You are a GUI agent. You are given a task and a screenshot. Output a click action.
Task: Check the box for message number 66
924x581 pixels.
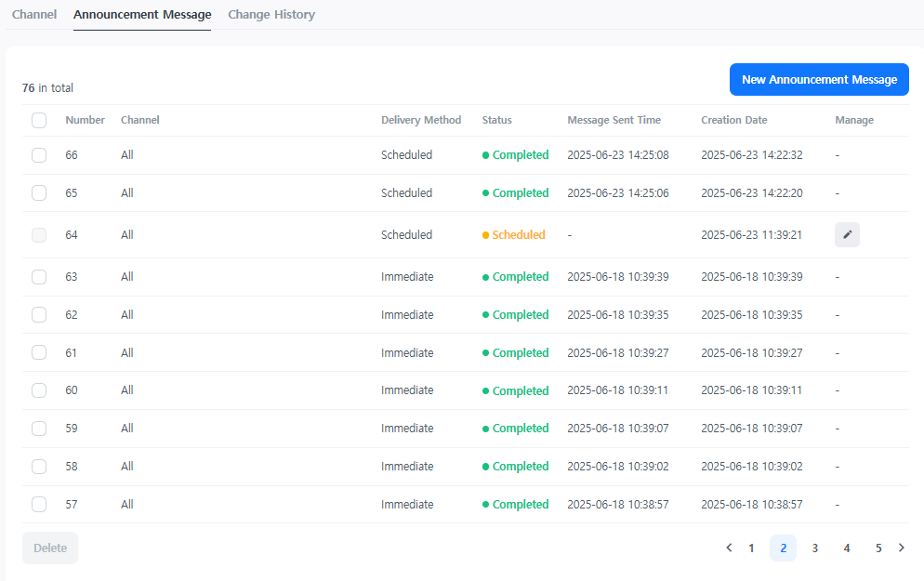coord(39,155)
